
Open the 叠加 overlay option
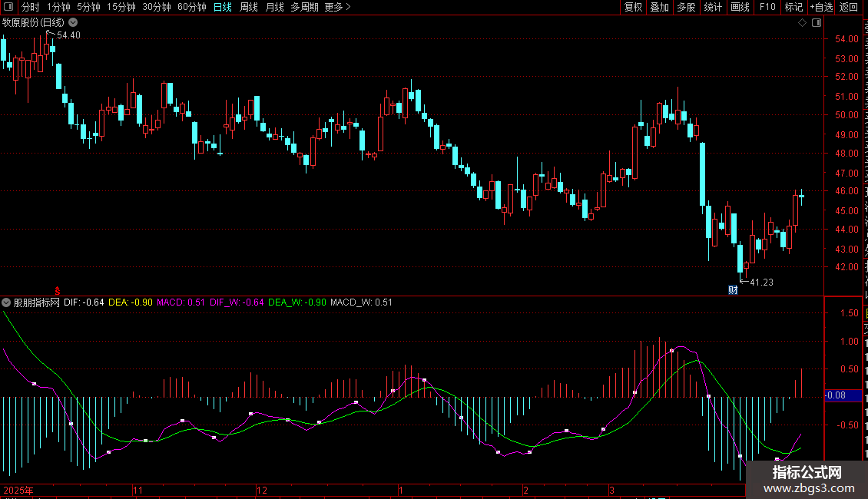[659, 7]
